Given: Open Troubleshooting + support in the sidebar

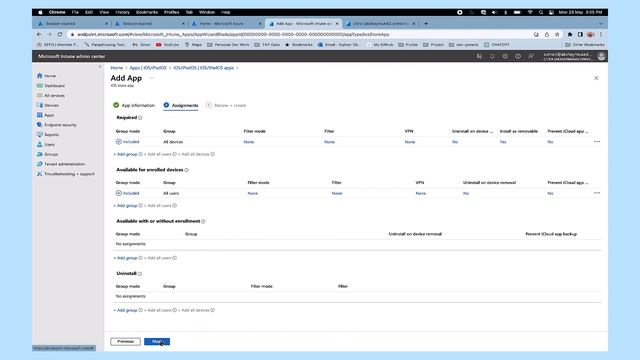Looking at the screenshot, I should (65, 174).
